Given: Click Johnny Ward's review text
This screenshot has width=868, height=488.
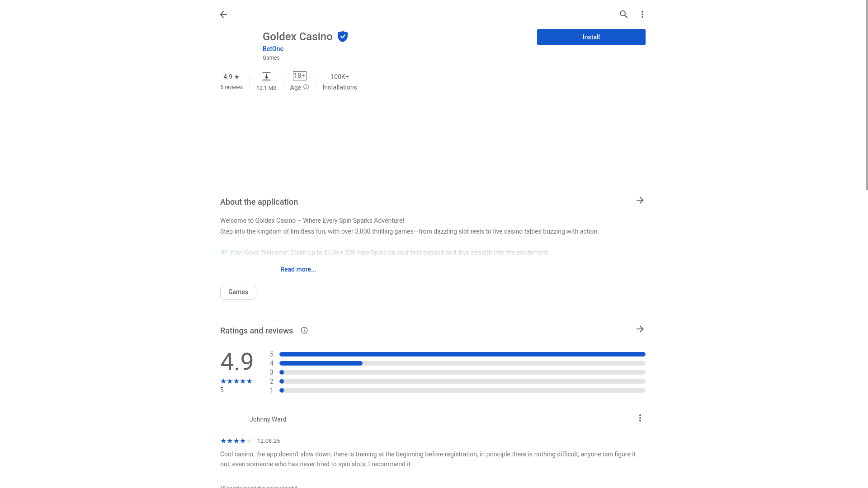Looking at the screenshot, I should pos(428,459).
